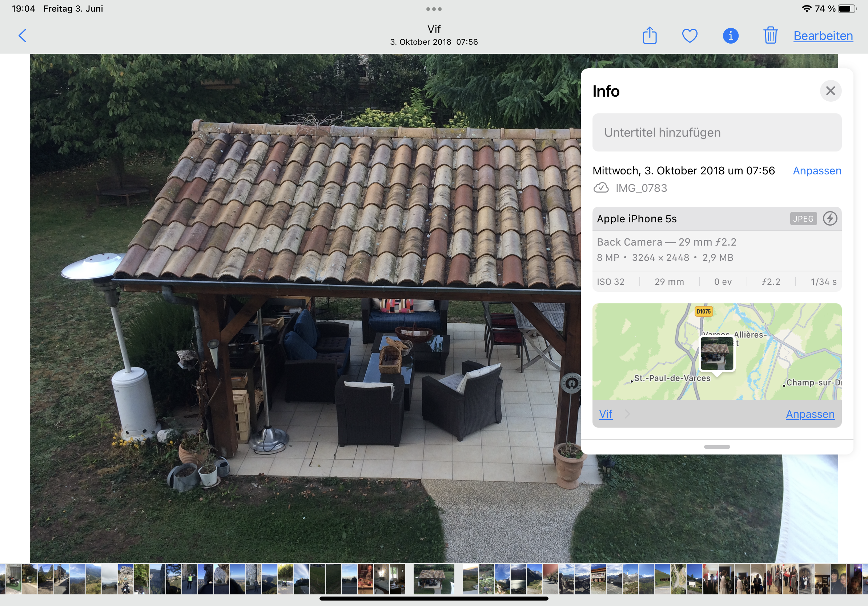Expand the chevron beside Vif
The height and width of the screenshot is (606, 868).
click(627, 414)
